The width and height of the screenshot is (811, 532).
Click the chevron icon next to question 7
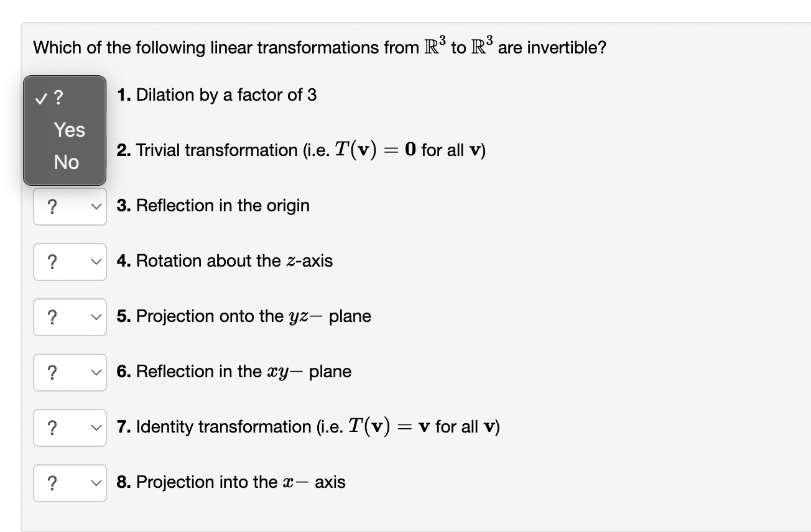pyautogui.click(x=96, y=428)
